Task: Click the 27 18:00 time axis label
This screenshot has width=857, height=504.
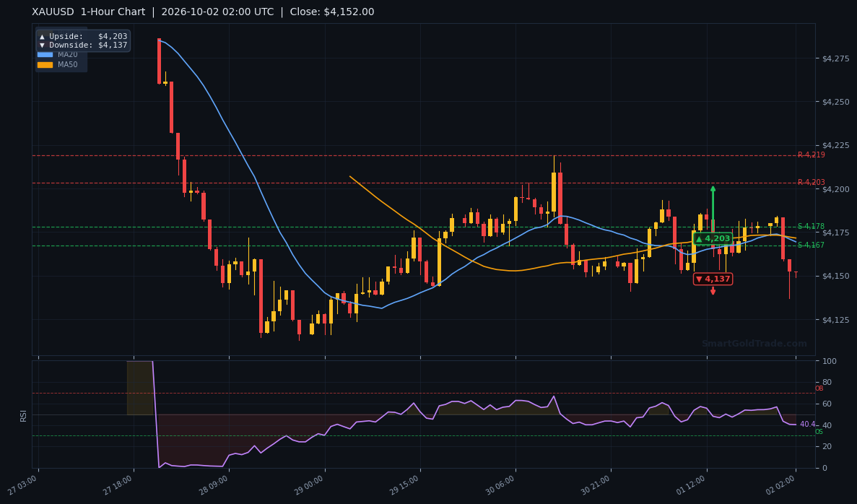Action: 118,485
